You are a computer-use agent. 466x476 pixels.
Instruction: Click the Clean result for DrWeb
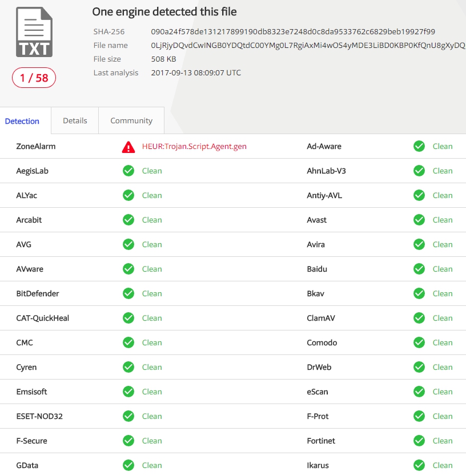[443, 367]
